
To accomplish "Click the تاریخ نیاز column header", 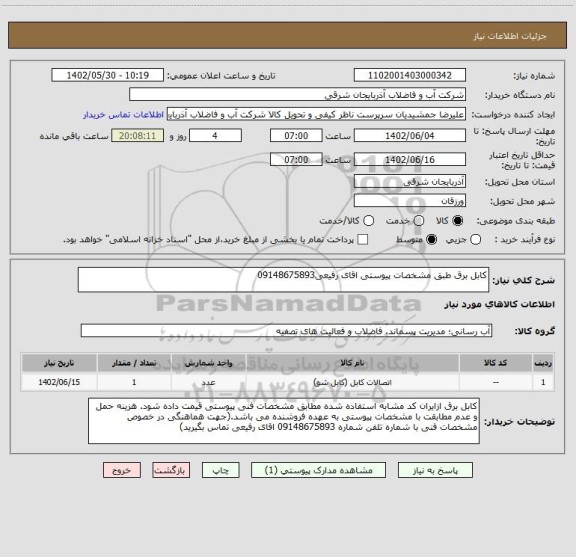I will (59, 363).
